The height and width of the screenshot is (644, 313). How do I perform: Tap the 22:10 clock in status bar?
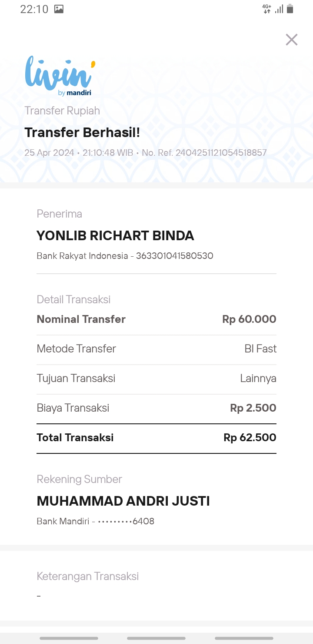[34, 9]
